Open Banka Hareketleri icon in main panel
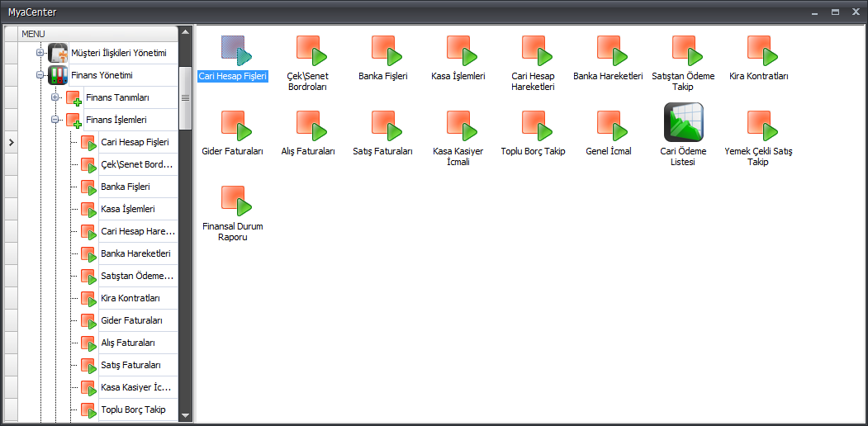The width and height of the screenshot is (868, 426). click(x=612, y=50)
